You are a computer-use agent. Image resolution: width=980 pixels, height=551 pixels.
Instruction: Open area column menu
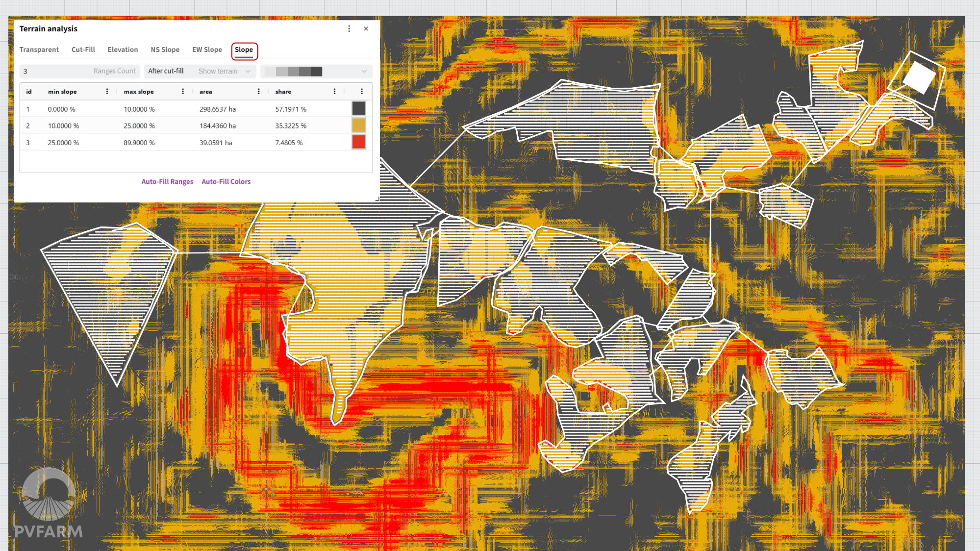point(259,92)
